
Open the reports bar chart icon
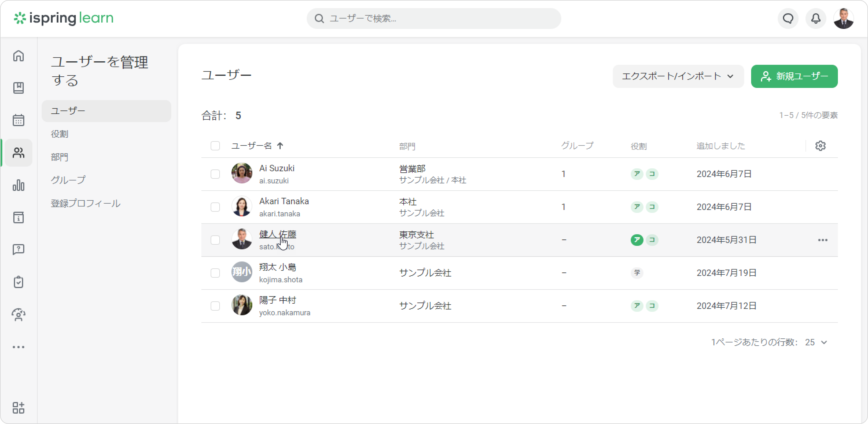[19, 185]
